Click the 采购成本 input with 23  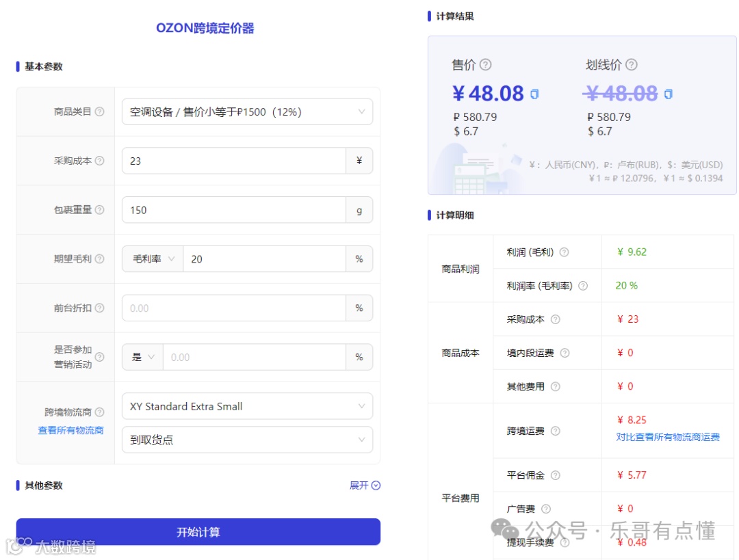pyautogui.click(x=234, y=161)
